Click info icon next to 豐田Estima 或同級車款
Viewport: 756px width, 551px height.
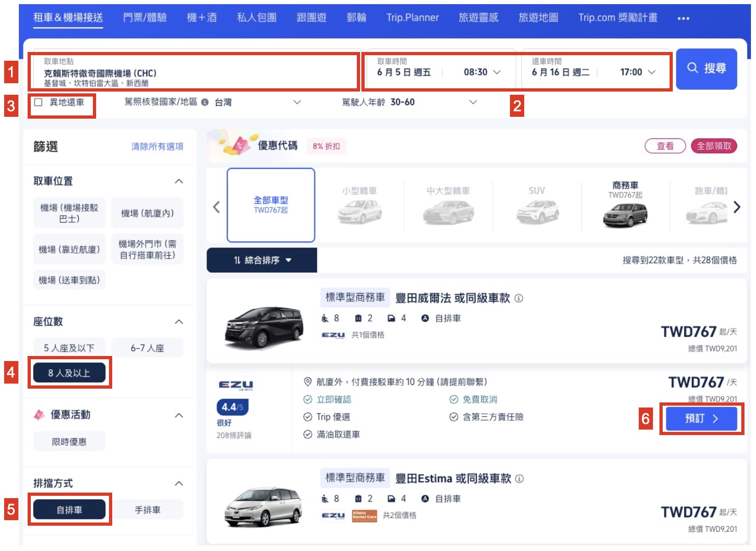(x=519, y=479)
